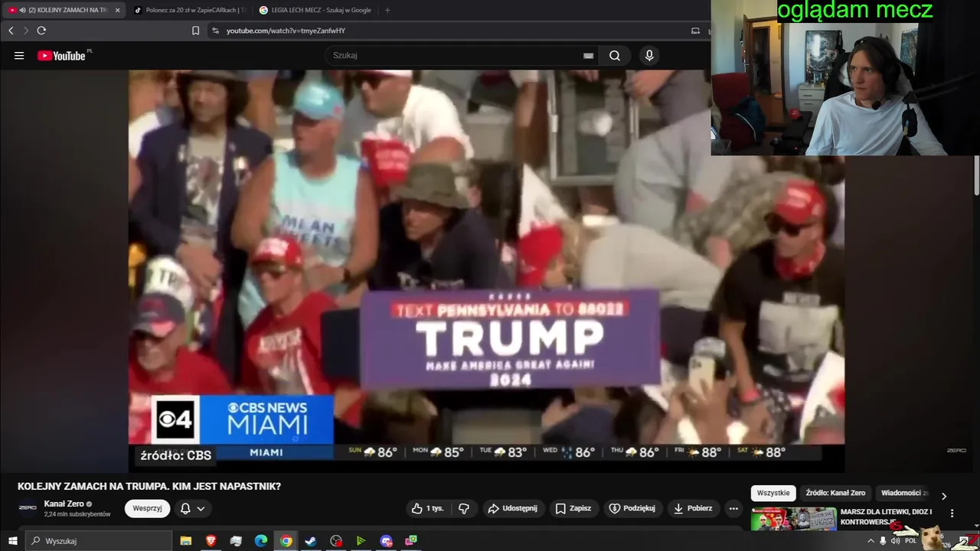This screenshot has width=980, height=551.
Task: Switch to Polonez za 20 zł TikTok tab
Action: tap(189, 10)
